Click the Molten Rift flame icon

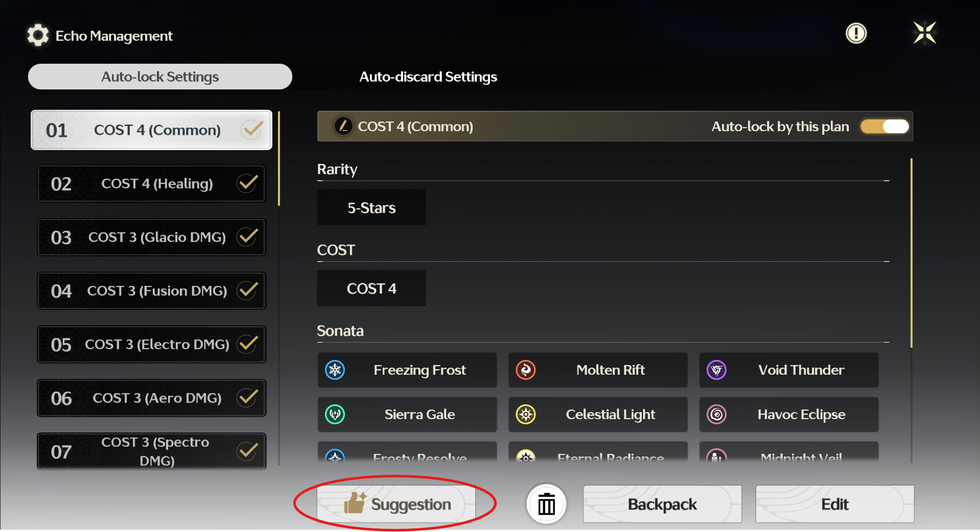[526, 370]
